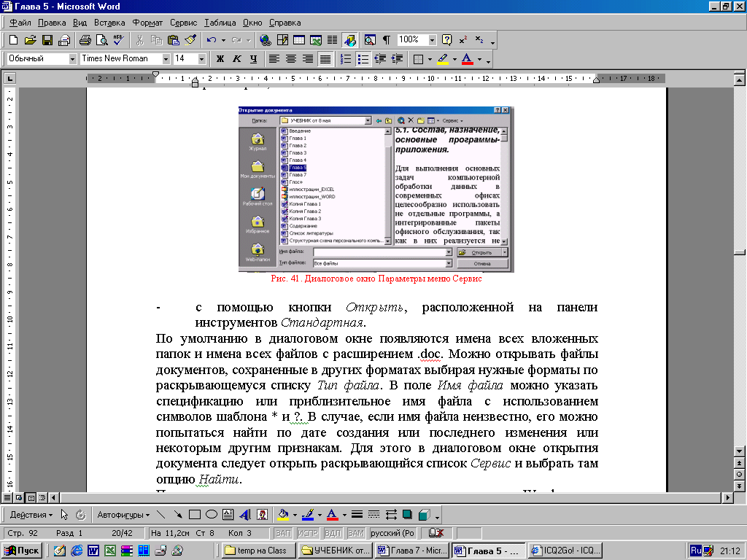This screenshot has width=747, height=560.
Task: Insert a Text Box from the Drawing toolbar
Action: pyautogui.click(x=228, y=514)
